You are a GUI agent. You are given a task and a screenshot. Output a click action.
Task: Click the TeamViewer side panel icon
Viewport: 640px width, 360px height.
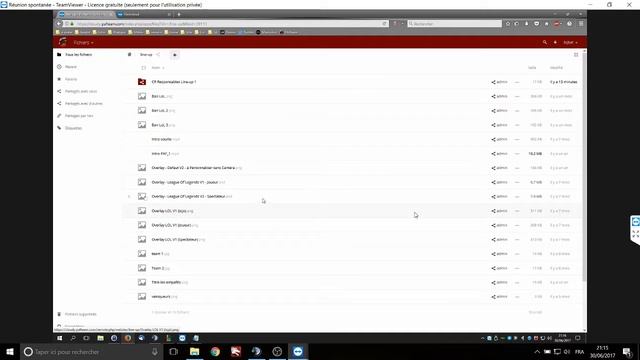click(x=636, y=222)
